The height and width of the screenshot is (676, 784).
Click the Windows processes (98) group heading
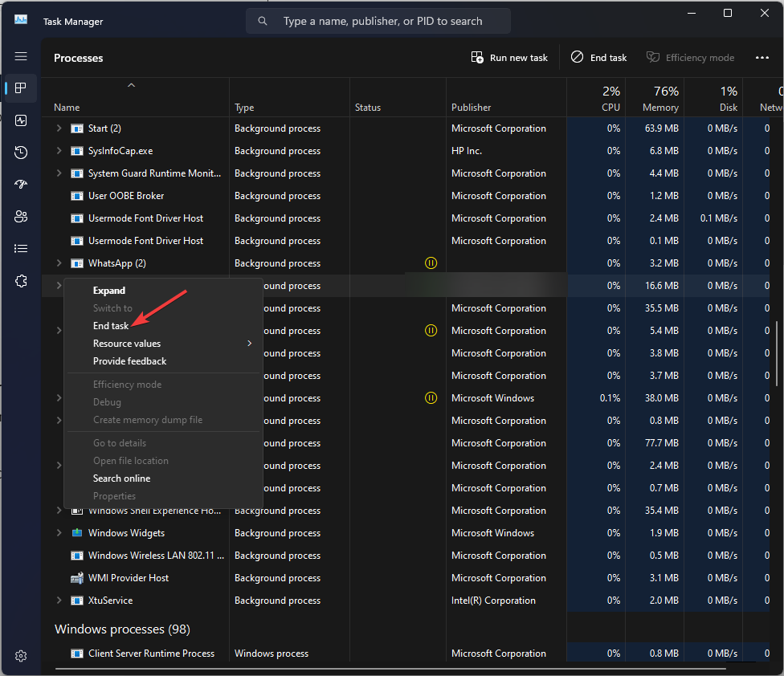(122, 629)
